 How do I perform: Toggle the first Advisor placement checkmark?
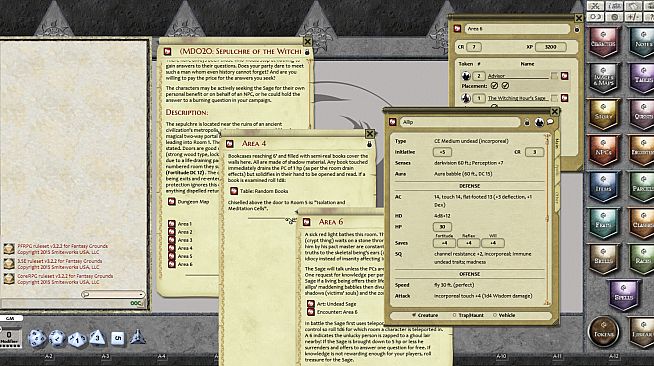point(494,85)
